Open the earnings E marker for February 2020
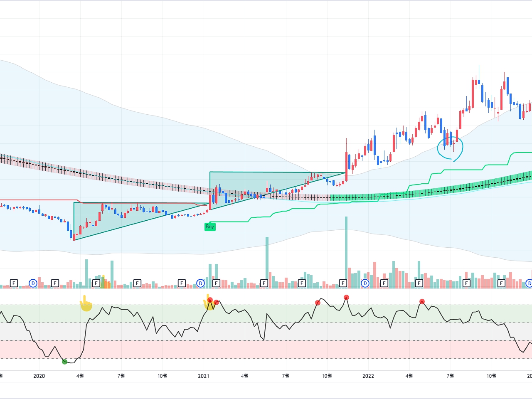This screenshot has width=532, height=399. coord(55,283)
